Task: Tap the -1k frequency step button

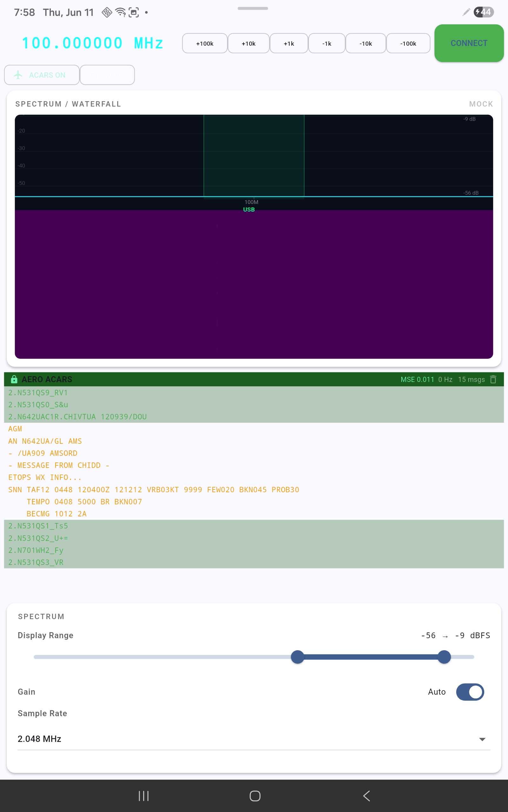Action: pyautogui.click(x=327, y=43)
